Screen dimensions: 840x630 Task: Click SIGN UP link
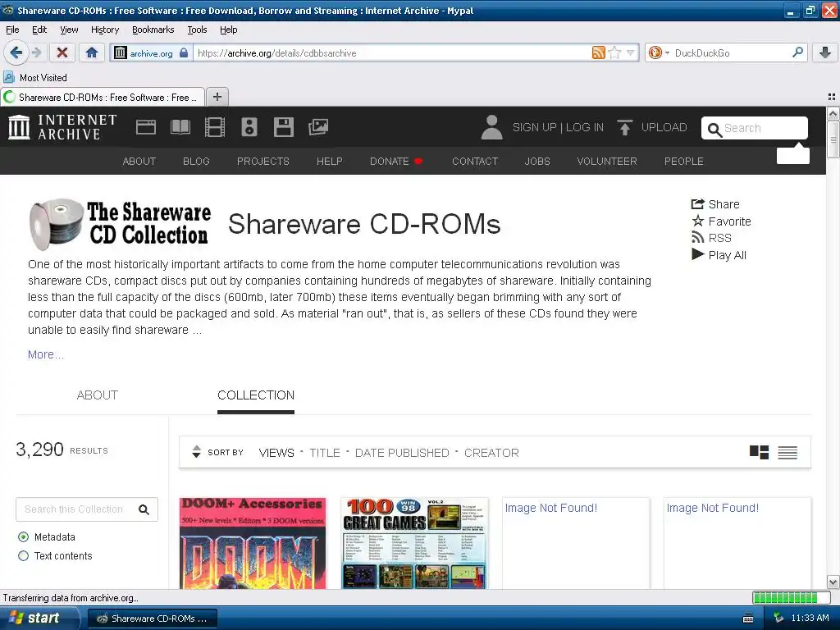pyautogui.click(x=535, y=127)
